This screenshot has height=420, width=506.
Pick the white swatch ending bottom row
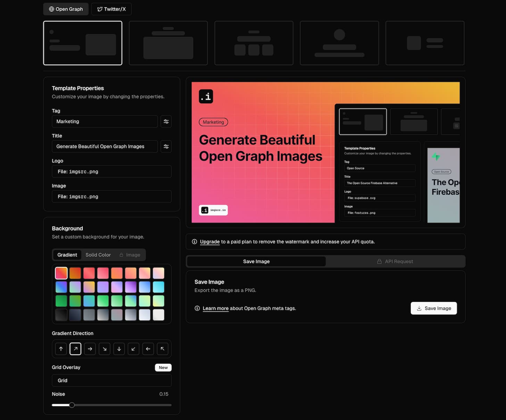[158, 315]
